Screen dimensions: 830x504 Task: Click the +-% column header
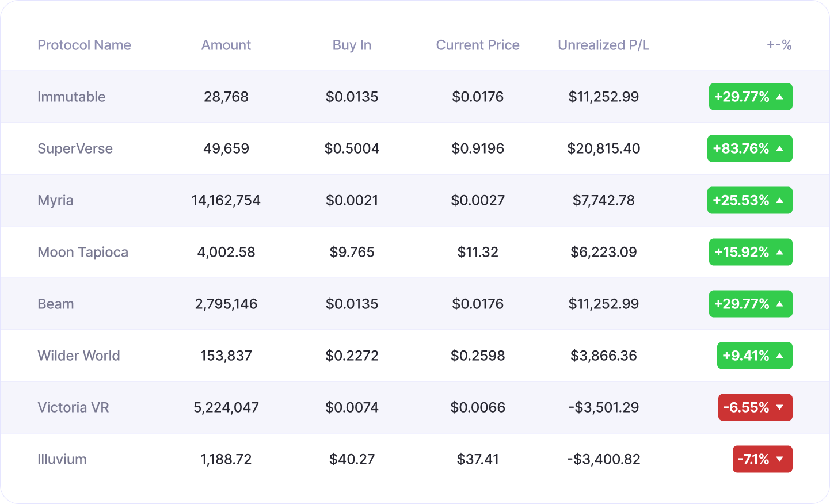click(x=779, y=45)
